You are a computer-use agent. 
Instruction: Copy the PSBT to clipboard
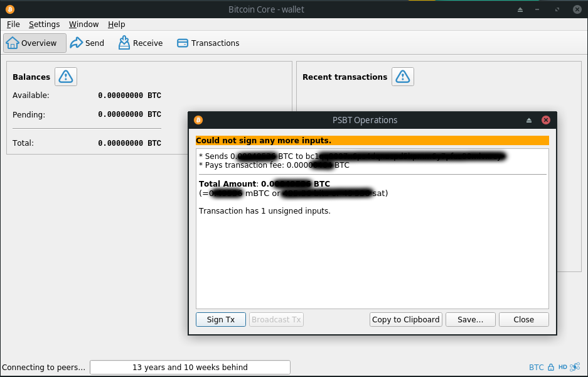[x=406, y=320]
